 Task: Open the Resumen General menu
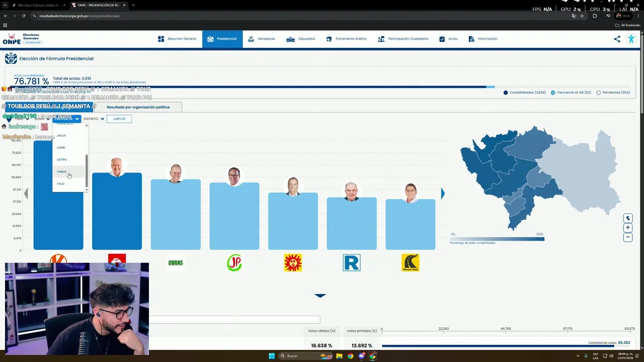tap(177, 39)
